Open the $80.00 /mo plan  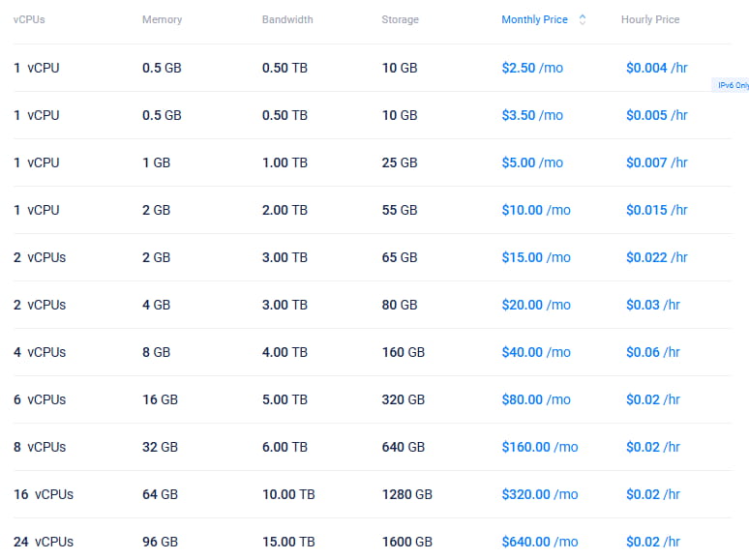tap(536, 399)
